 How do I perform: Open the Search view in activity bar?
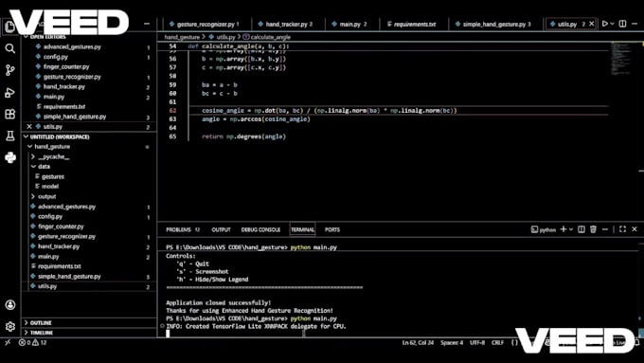click(x=9, y=49)
